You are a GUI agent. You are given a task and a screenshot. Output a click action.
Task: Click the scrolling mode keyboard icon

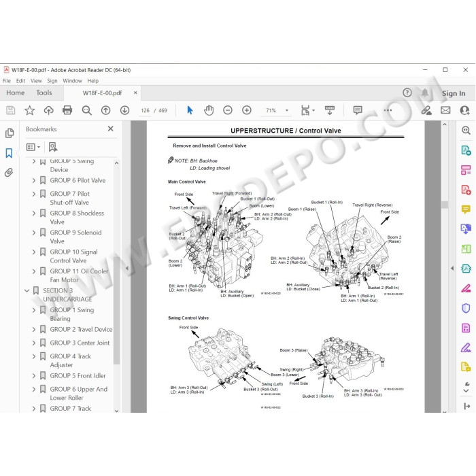coord(330,110)
